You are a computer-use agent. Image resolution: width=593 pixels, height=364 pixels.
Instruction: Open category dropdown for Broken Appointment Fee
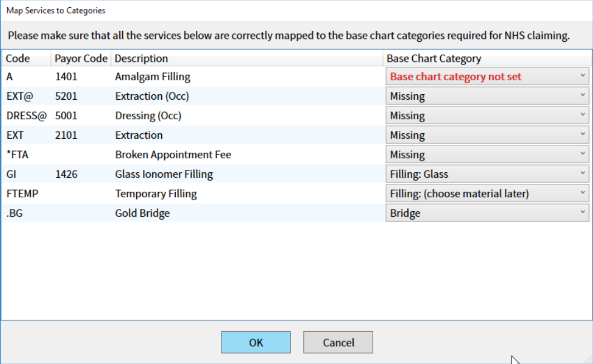(x=487, y=154)
